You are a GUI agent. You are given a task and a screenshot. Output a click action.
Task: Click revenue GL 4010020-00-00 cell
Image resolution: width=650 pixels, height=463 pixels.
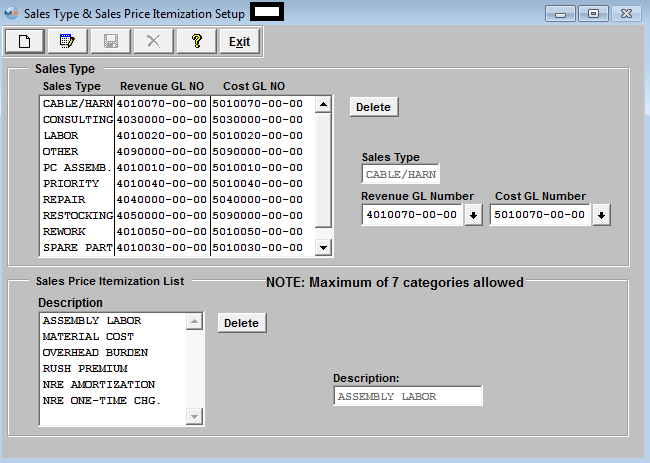point(162,136)
